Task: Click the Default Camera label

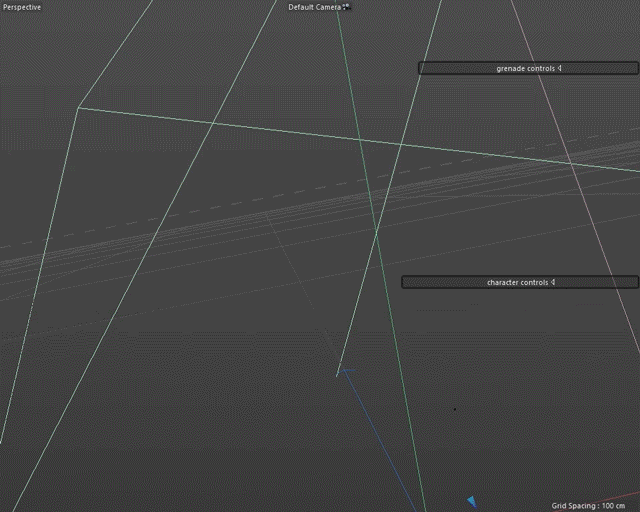Action: [x=314, y=7]
